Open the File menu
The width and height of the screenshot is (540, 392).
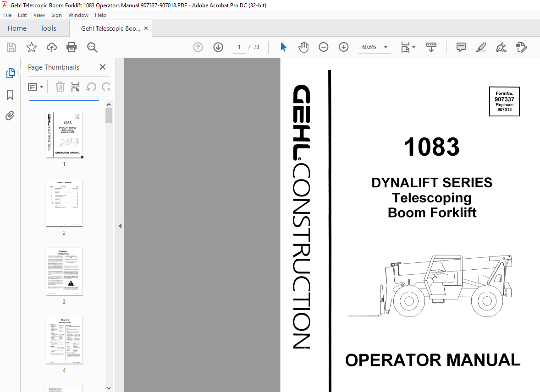point(7,15)
